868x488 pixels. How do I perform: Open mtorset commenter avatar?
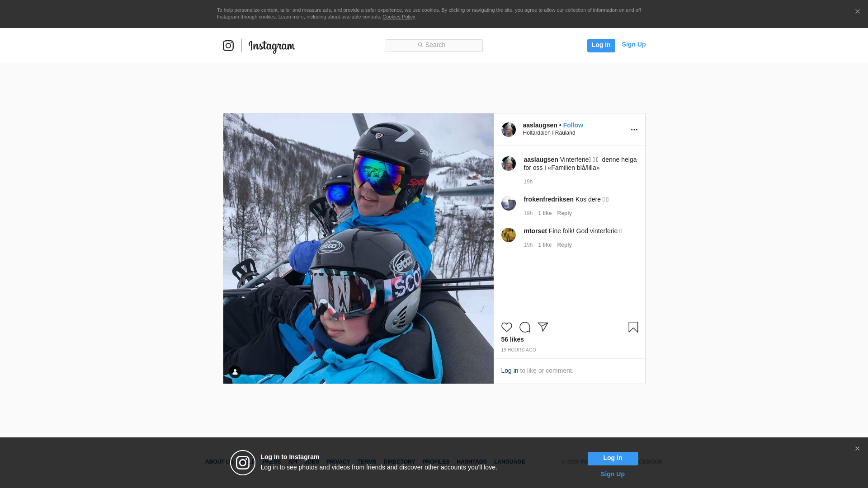(x=509, y=235)
